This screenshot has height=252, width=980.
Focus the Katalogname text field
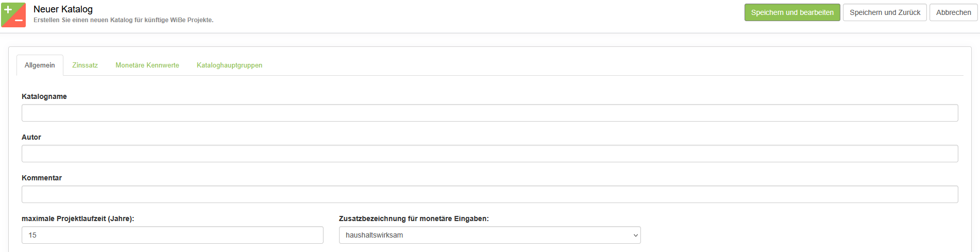tap(489, 113)
